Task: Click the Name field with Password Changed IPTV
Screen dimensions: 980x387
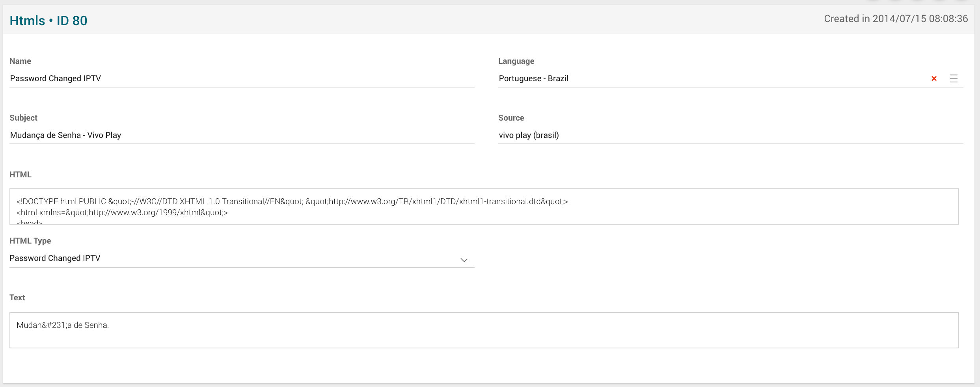Action: (241, 78)
